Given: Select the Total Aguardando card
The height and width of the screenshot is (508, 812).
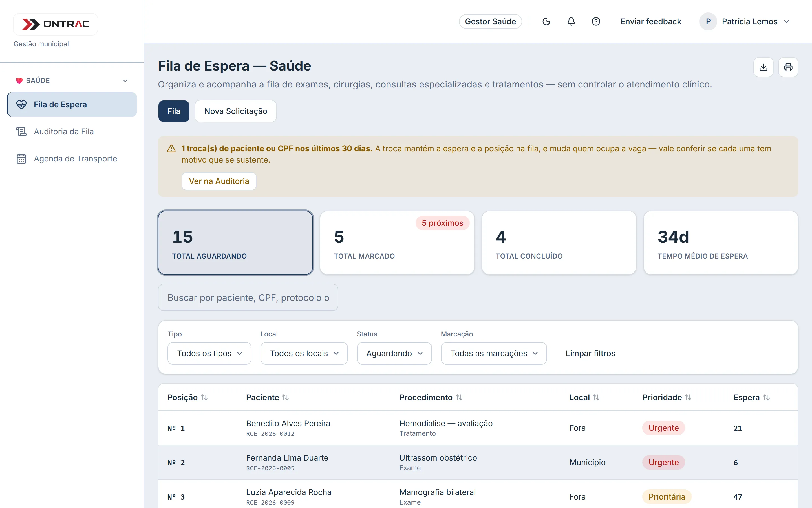Looking at the screenshot, I should pos(235,243).
